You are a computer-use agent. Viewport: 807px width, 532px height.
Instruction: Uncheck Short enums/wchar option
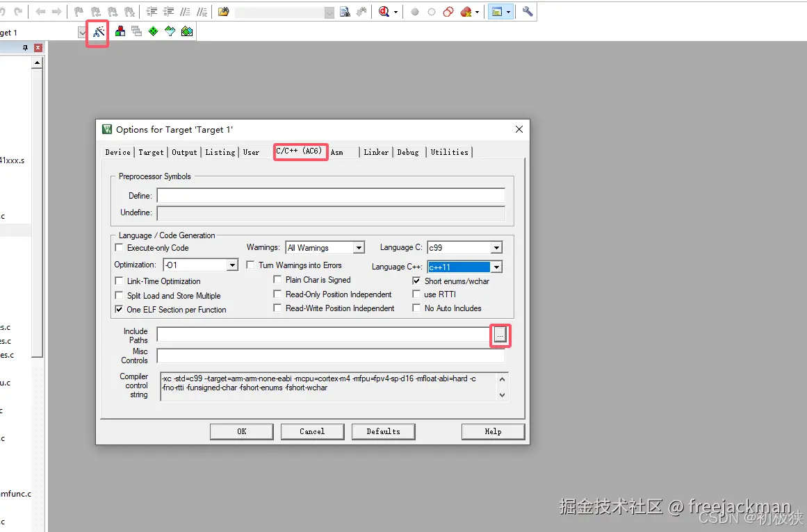click(x=416, y=281)
